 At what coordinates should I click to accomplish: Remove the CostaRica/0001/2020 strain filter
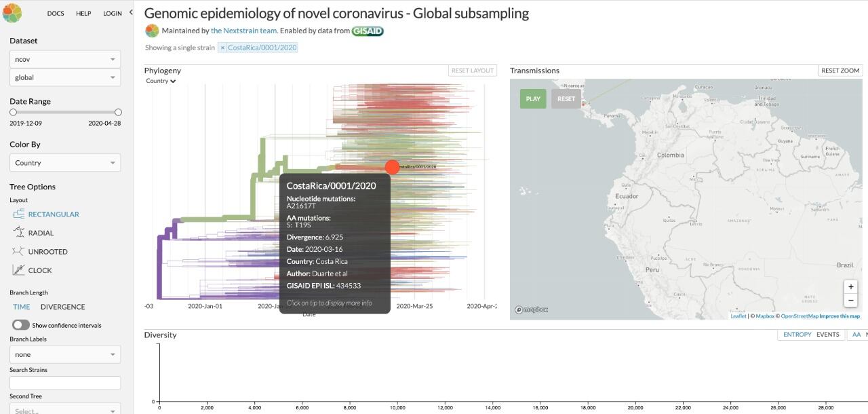(x=222, y=48)
